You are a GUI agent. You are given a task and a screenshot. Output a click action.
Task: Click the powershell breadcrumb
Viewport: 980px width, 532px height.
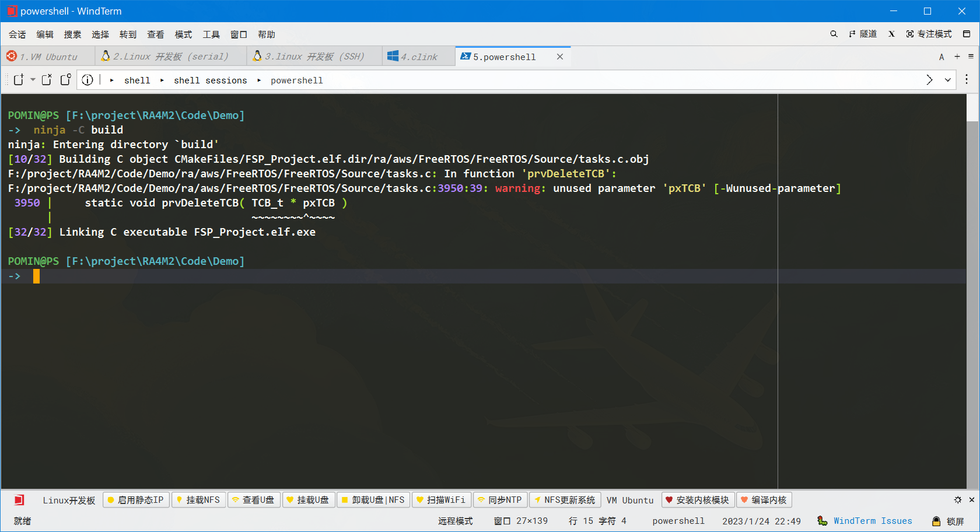click(x=297, y=80)
